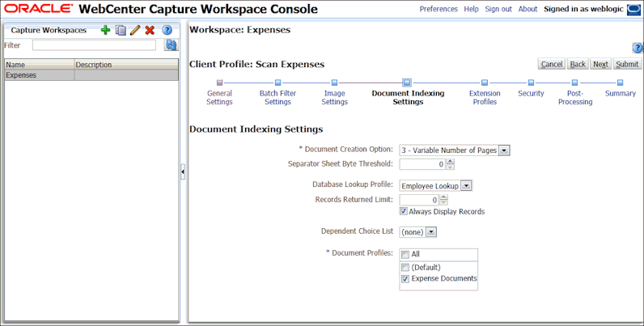Delete workspace with red X icon

150,30
